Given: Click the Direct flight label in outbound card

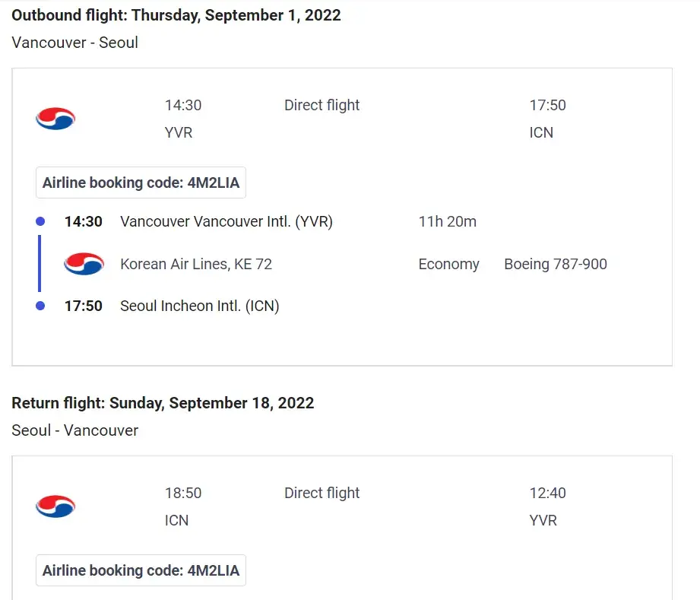Looking at the screenshot, I should pos(322,105).
